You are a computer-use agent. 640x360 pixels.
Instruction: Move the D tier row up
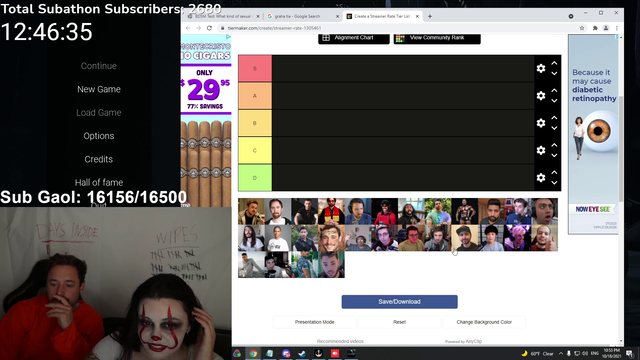(554, 172)
